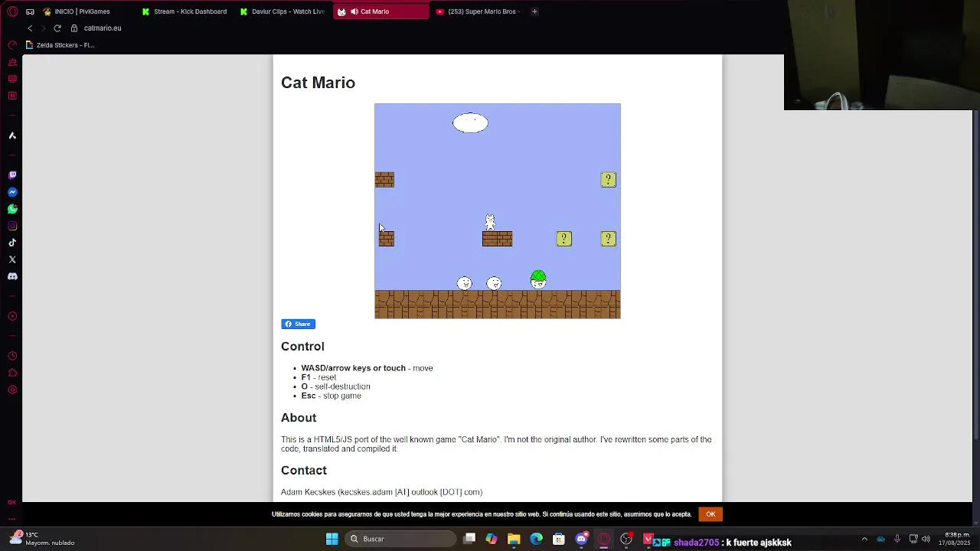
Task: Reload the catmario.eu page
Action: click(x=57, y=28)
